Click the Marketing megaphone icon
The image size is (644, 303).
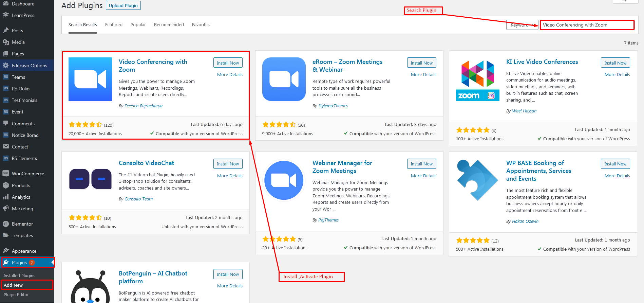point(6,209)
